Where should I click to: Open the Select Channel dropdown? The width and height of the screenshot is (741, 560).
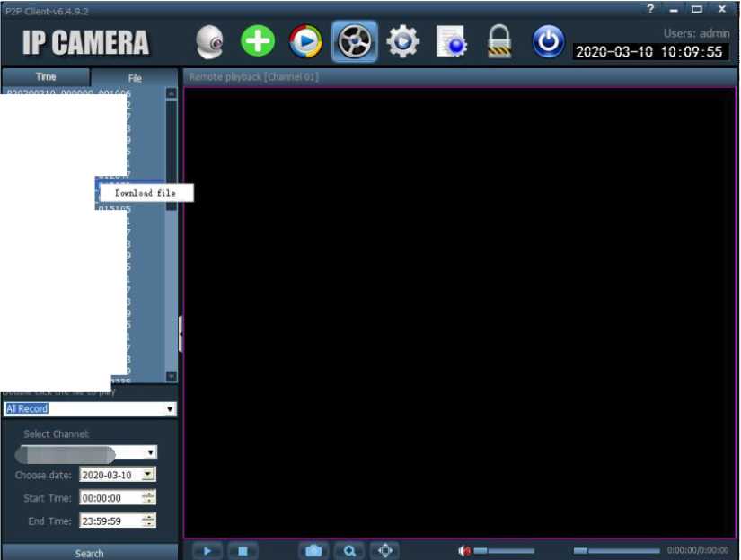coord(150,453)
